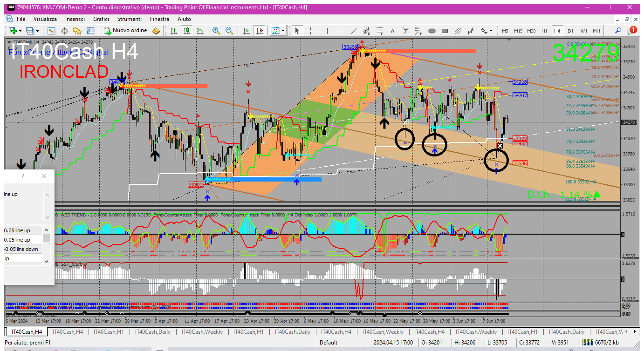Open the Data Window crosshair-circle icon
The width and height of the screenshot is (644, 351).
[x=64, y=31]
